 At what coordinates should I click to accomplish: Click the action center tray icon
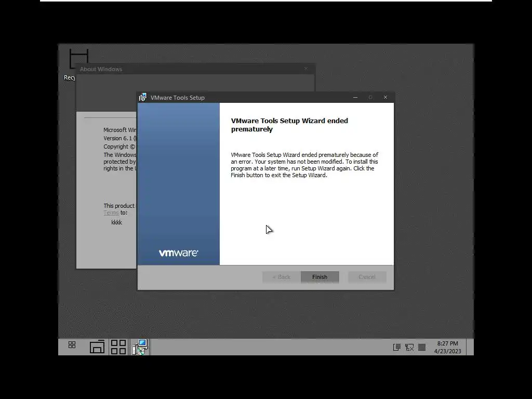(396, 347)
